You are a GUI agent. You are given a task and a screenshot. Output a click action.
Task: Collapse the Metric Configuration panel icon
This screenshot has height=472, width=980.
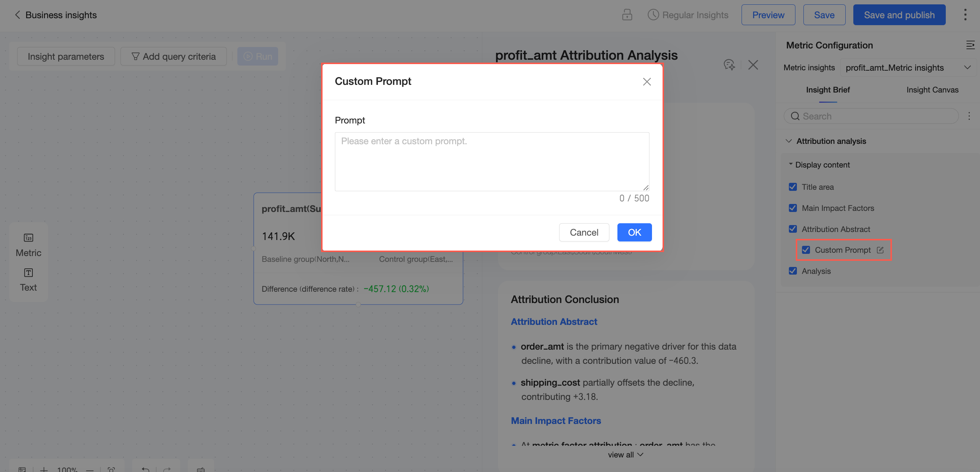click(x=970, y=45)
